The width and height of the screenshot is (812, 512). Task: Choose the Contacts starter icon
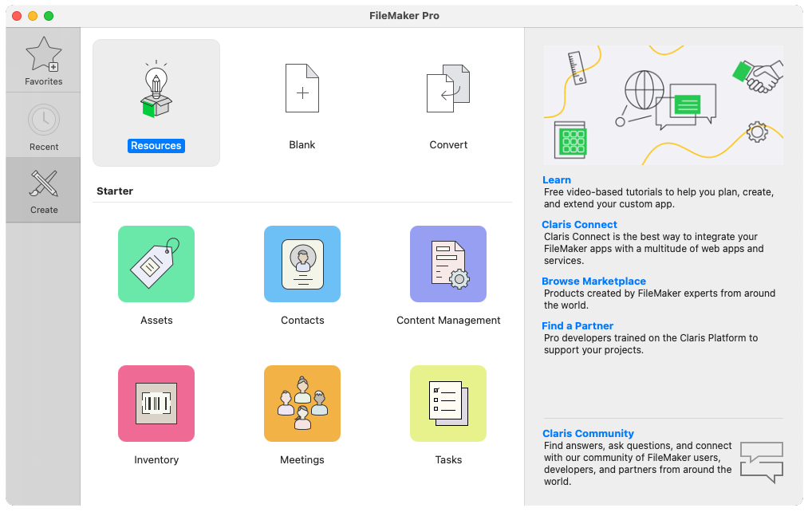point(302,264)
